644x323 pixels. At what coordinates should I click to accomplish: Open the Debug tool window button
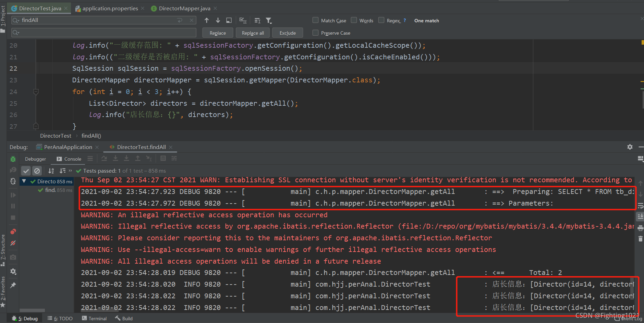click(x=25, y=319)
